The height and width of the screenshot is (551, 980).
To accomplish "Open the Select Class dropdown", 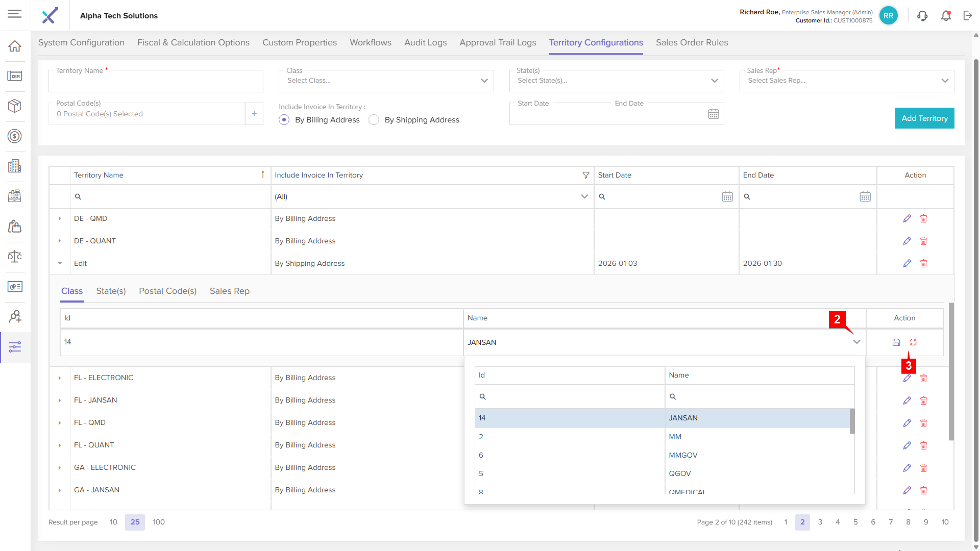I will point(386,81).
